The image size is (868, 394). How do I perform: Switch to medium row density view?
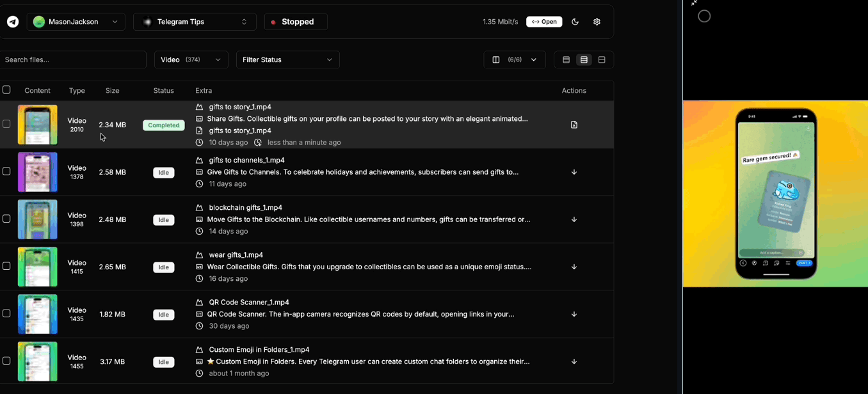point(584,59)
